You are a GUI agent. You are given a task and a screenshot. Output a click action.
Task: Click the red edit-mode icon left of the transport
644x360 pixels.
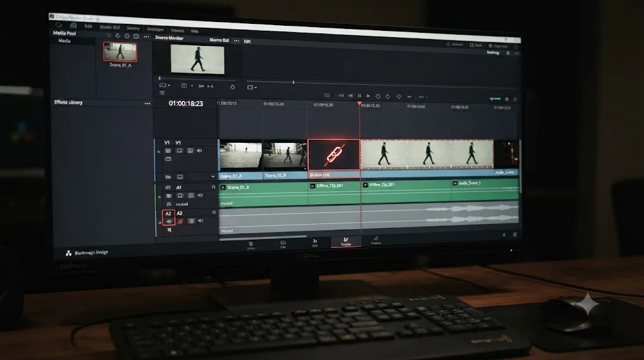tap(327, 95)
